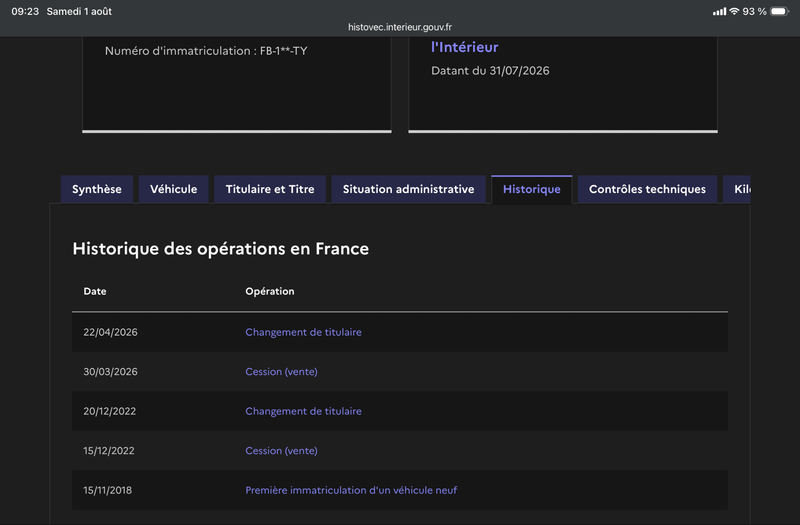Select the date 15/11/2018 cell
Screen dimensions: 800x525
click(x=107, y=490)
